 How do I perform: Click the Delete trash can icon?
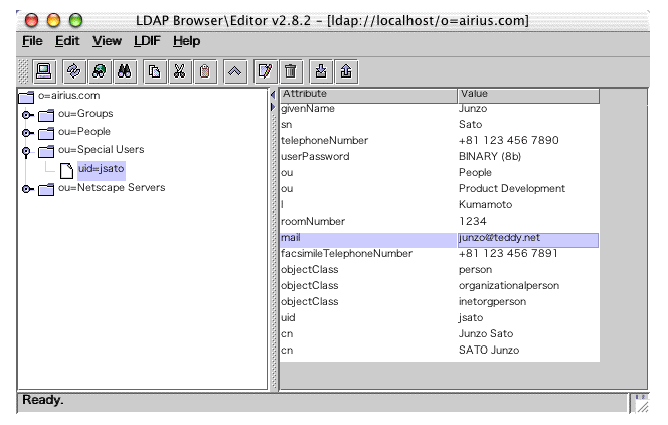[x=291, y=71]
